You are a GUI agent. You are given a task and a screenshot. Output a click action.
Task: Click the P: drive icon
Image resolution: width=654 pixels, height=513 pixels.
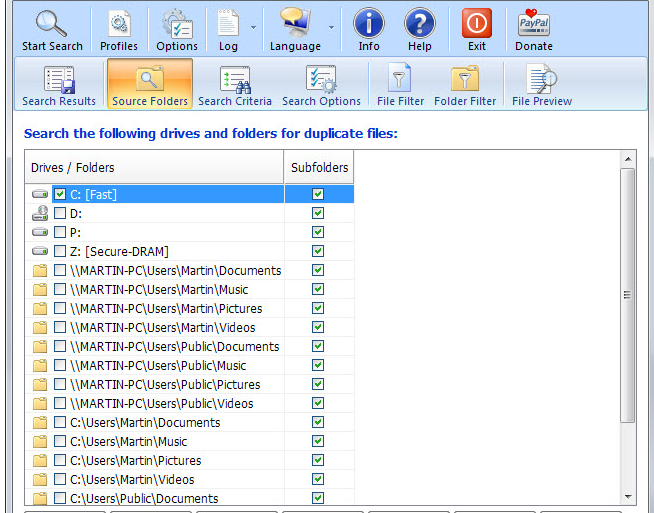(x=40, y=232)
